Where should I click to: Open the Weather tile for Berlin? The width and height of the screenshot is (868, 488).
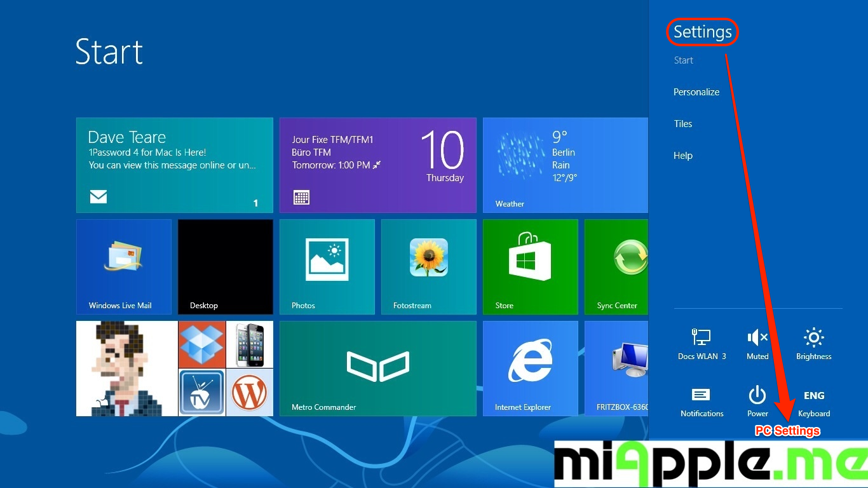565,165
